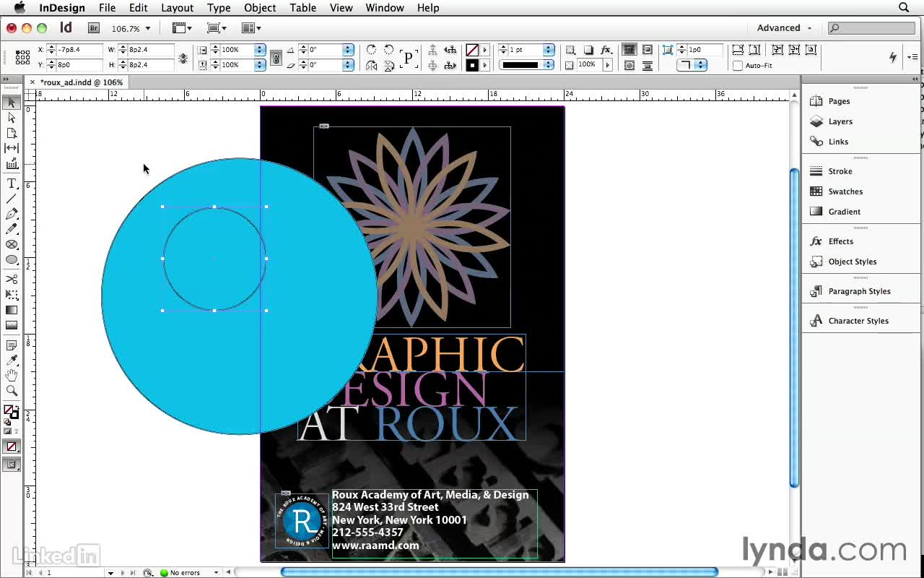Screen dimensions: 924x578
Task: Enable the Auto-Fit checkbox
Action: 737,66
